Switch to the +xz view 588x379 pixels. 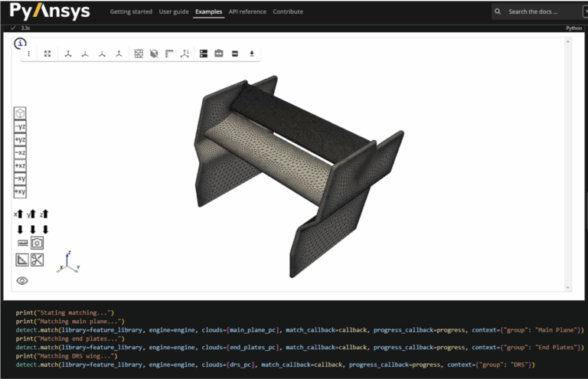(20, 165)
